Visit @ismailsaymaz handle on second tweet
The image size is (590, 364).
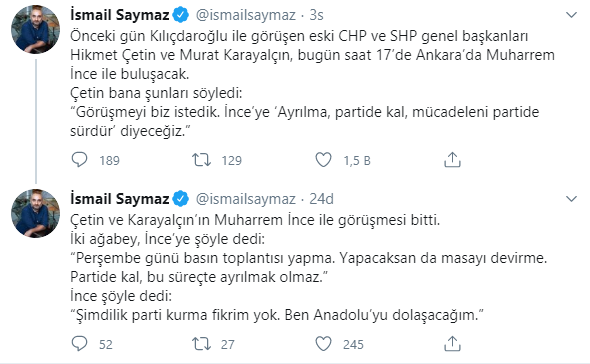246,199
